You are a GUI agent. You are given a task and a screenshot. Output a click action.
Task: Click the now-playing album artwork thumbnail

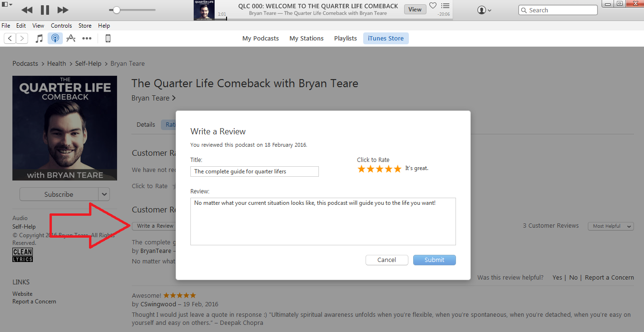204,10
